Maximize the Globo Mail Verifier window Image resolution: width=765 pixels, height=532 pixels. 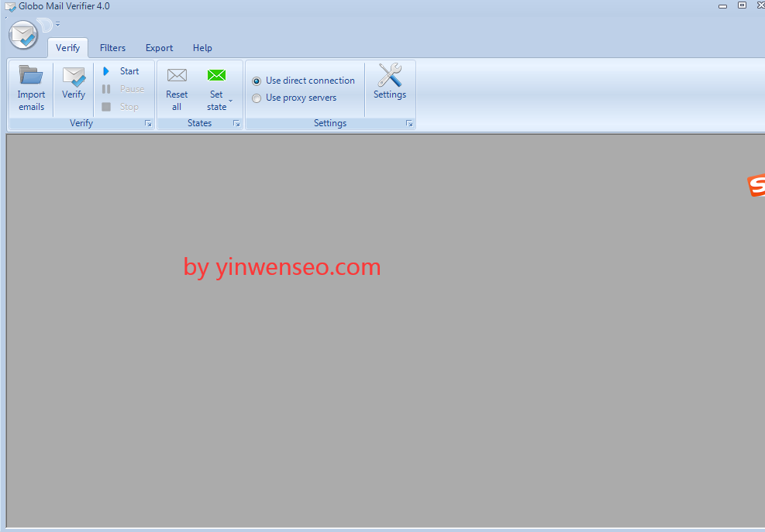click(x=742, y=5)
